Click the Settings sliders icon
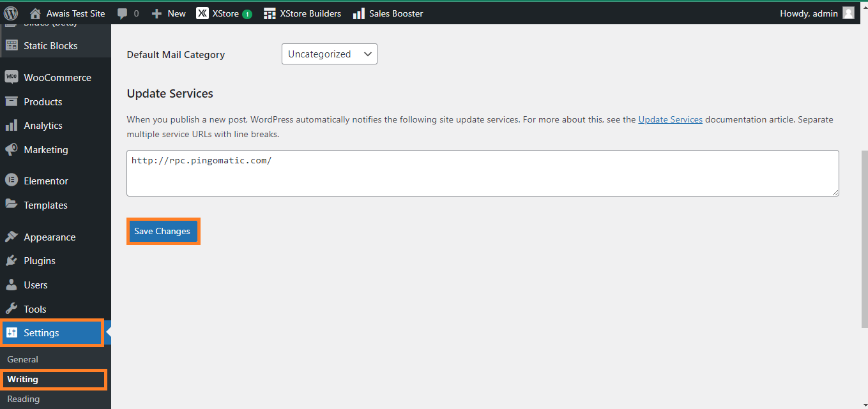 point(11,332)
